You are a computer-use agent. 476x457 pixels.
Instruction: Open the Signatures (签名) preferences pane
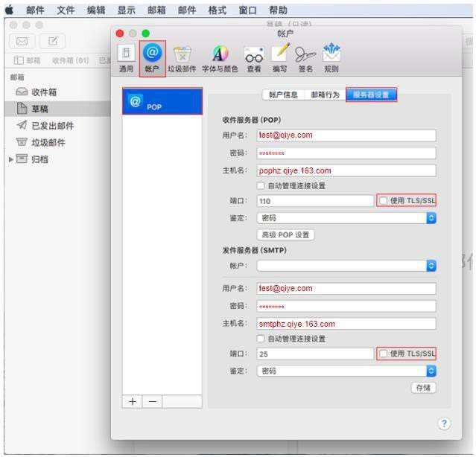tap(305, 59)
